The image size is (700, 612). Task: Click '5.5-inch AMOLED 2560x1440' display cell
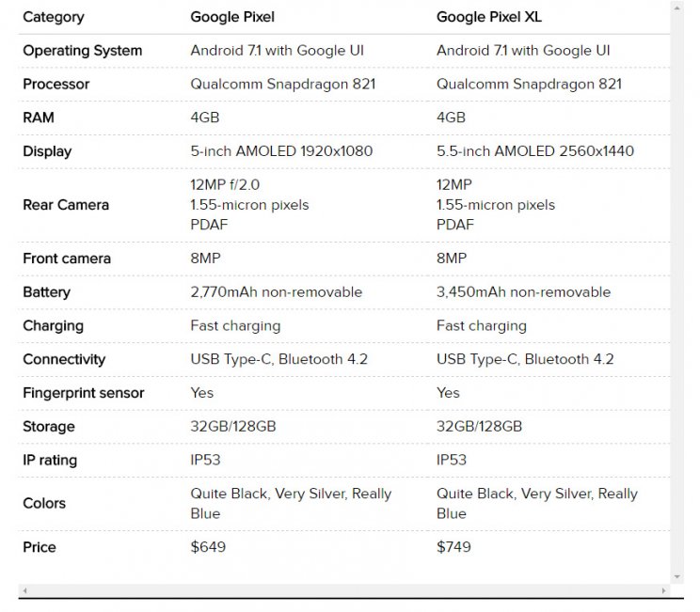tap(535, 151)
